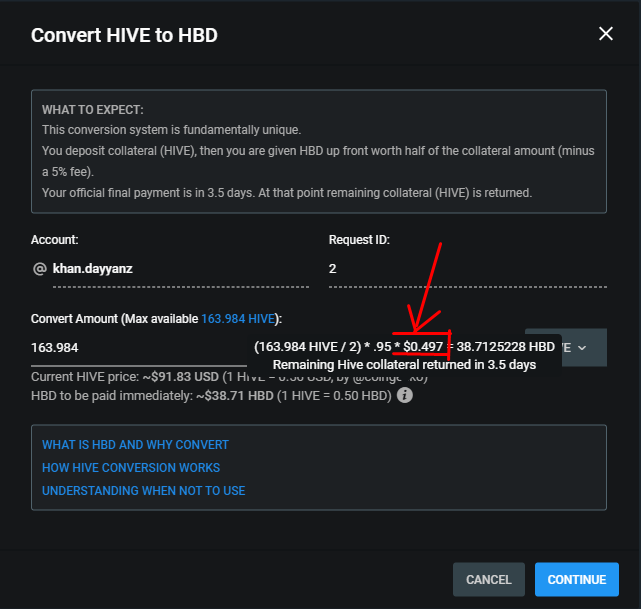Click the 'WHAT TO EXPECT:' heading
Image resolution: width=641 pixels, height=609 pixels.
pos(93,110)
